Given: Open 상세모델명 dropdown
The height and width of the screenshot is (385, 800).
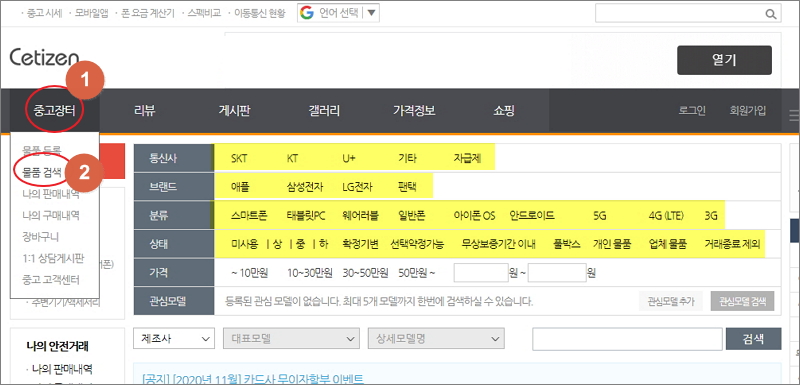Looking at the screenshot, I should [x=436, y=339].
